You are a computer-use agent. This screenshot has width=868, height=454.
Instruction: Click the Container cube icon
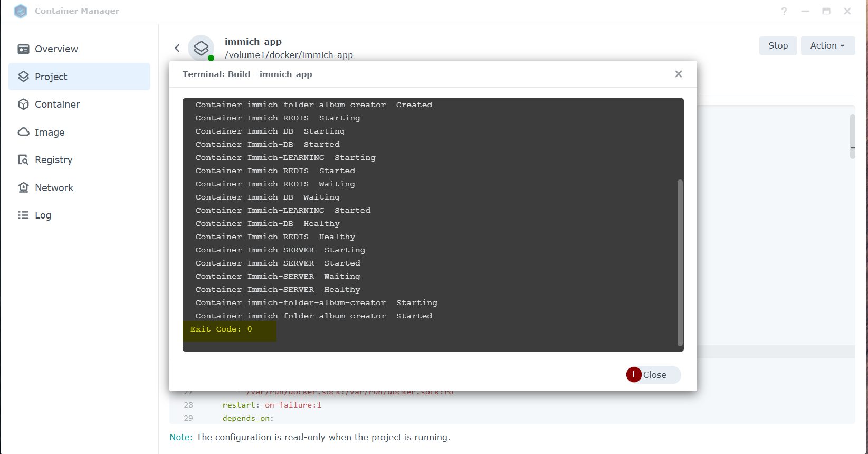[23, 105]
